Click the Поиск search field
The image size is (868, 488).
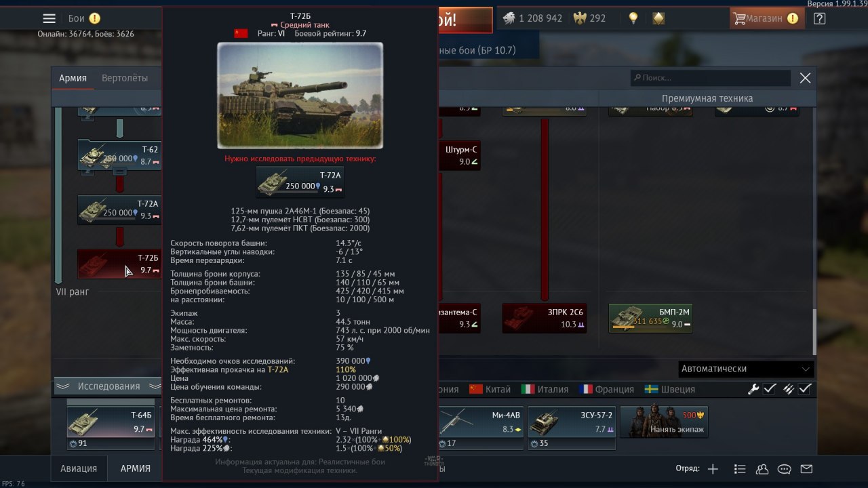pyautogui.click(x=711, y=78)
